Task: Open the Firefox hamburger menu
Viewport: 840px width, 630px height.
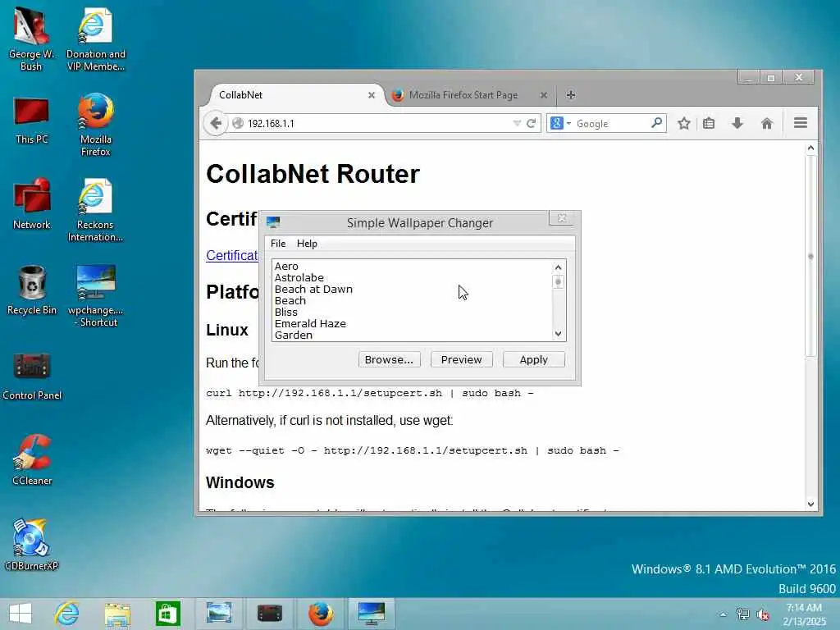Action: [801, 123]
